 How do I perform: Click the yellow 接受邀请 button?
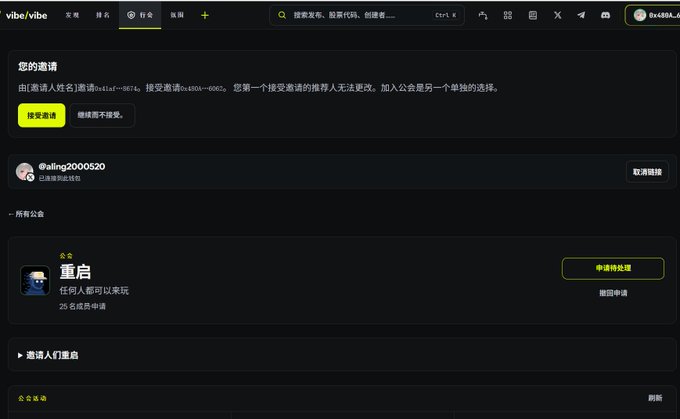coord(42,115)
